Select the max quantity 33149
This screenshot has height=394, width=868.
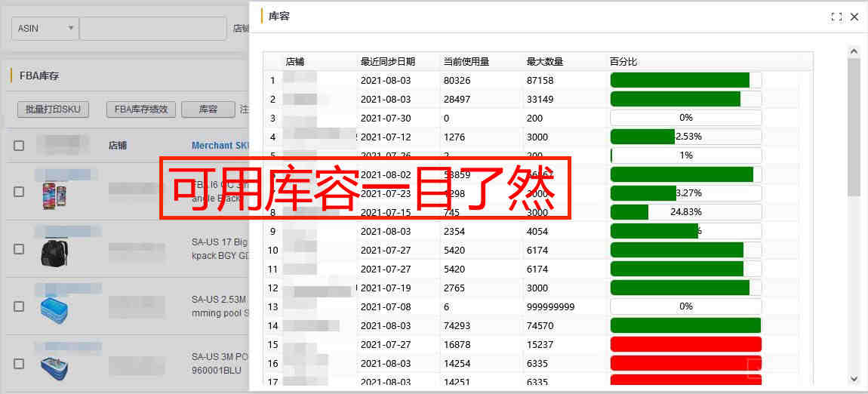(x=540, y=99)
